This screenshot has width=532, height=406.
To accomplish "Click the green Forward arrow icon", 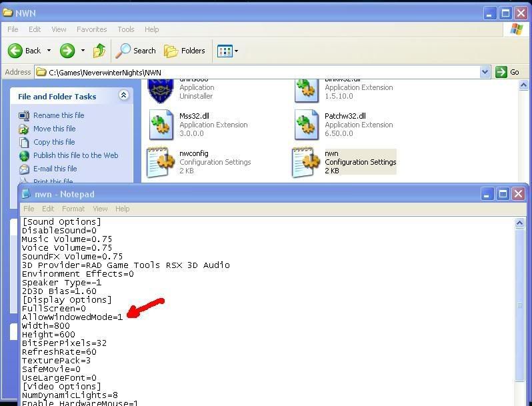I will (67, 51).
